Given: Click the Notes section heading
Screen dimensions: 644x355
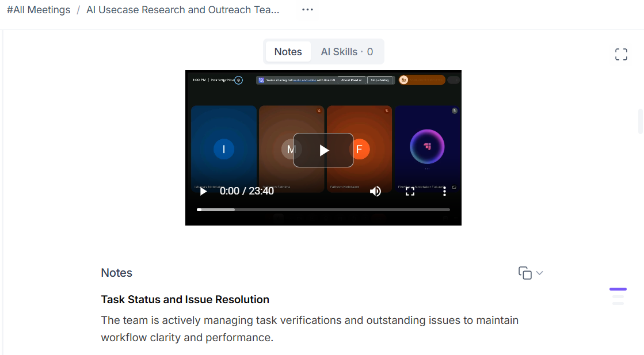Looking at the screenshot, I should 117,273.
